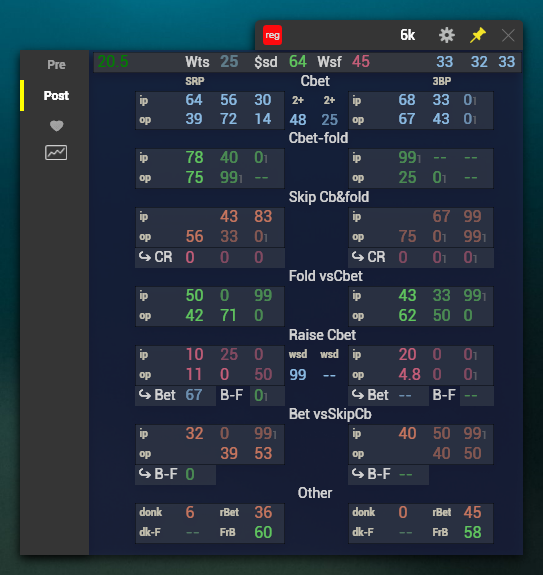
Task: Switch to the Pre tab
Action: pos(56,65)
